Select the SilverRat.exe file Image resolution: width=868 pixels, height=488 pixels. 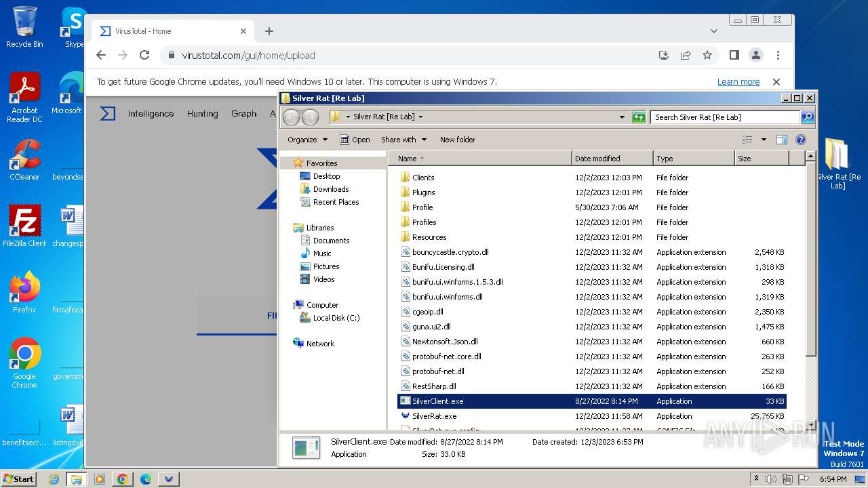(434, 416)
